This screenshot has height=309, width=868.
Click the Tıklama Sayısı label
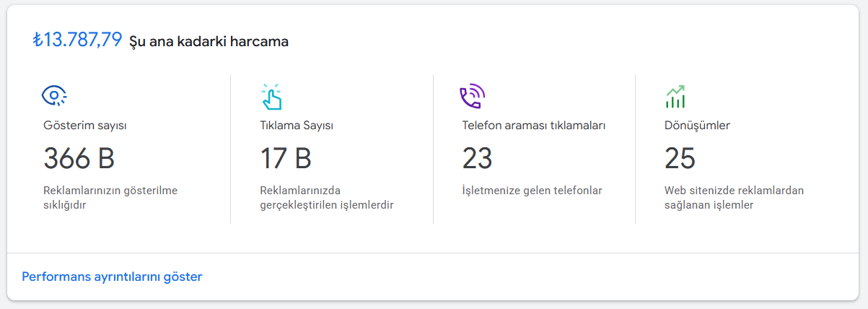pyautogui.click(x=297, y=126)
